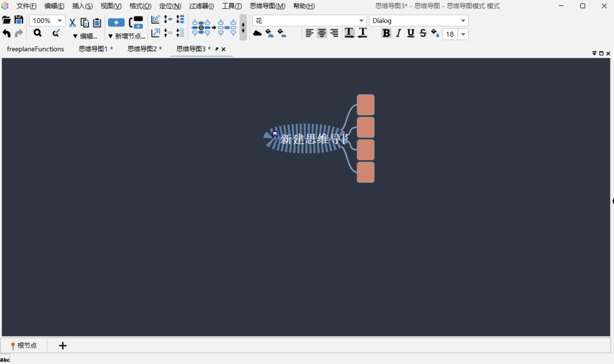This screenshot has height=364, width=614.
Task: Click the topmost orange child node
Action: click(365, 105)
